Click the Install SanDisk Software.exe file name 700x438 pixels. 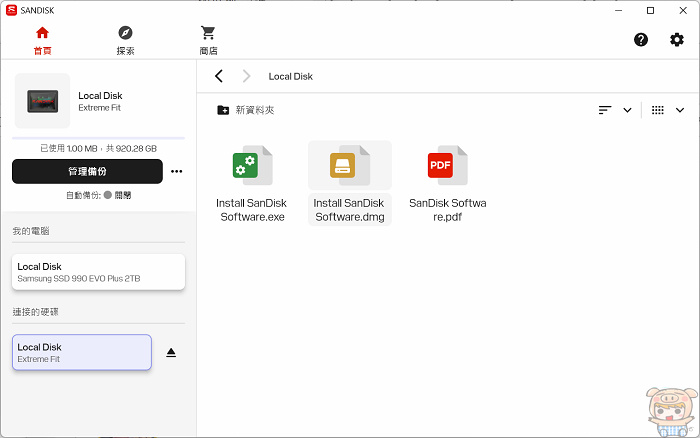[252, 210]
